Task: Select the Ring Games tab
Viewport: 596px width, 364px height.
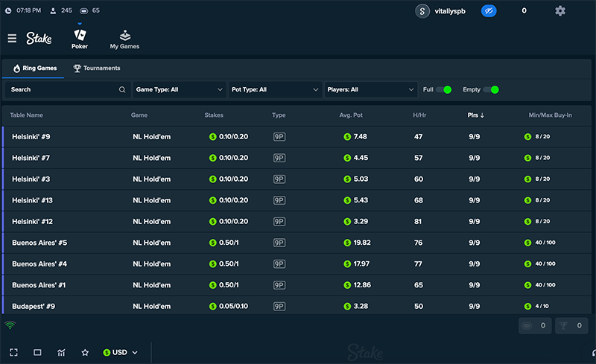Action: coord(35,68)
